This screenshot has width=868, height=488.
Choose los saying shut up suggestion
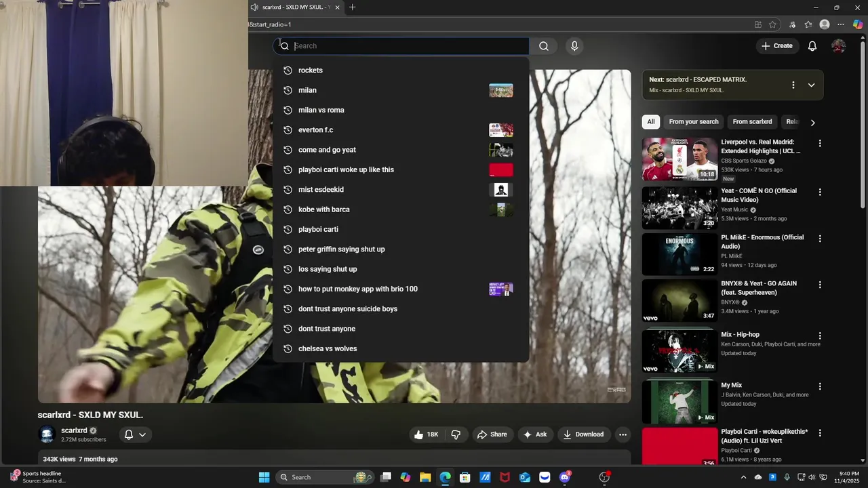point(401,269)
